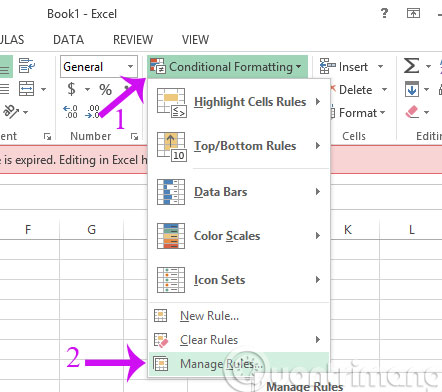Select column F header
The image size is (442, 392).
click(x=28, y=229)
